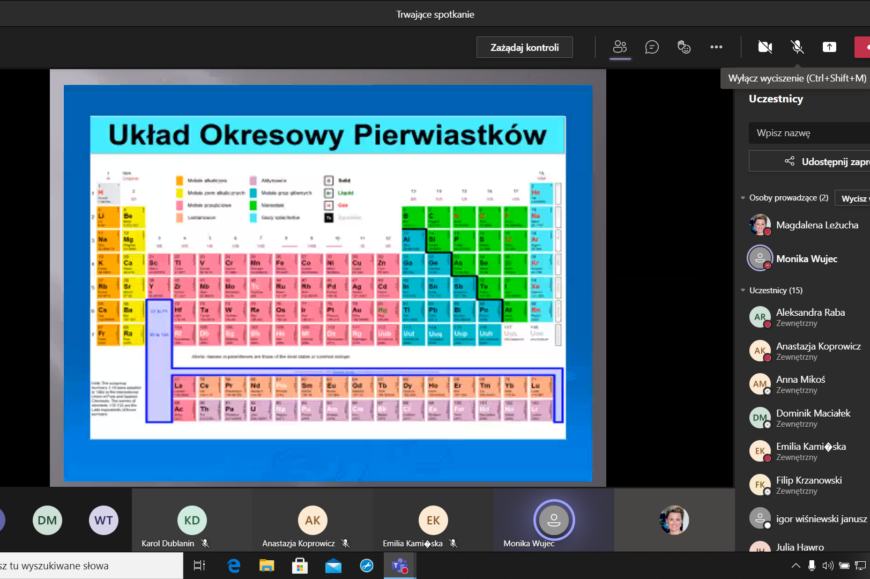Image resolution: width=870 pixels, height=579 pixels.
Task: Open the reactions and raise hand icon
Action: (x=684, y=47)
